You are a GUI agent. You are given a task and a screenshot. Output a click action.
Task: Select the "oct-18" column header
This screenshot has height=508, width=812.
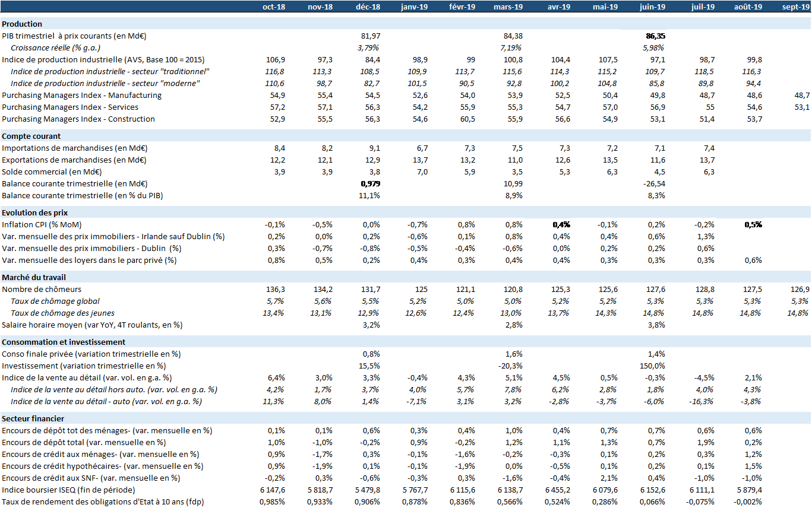(x=274, y=7)
